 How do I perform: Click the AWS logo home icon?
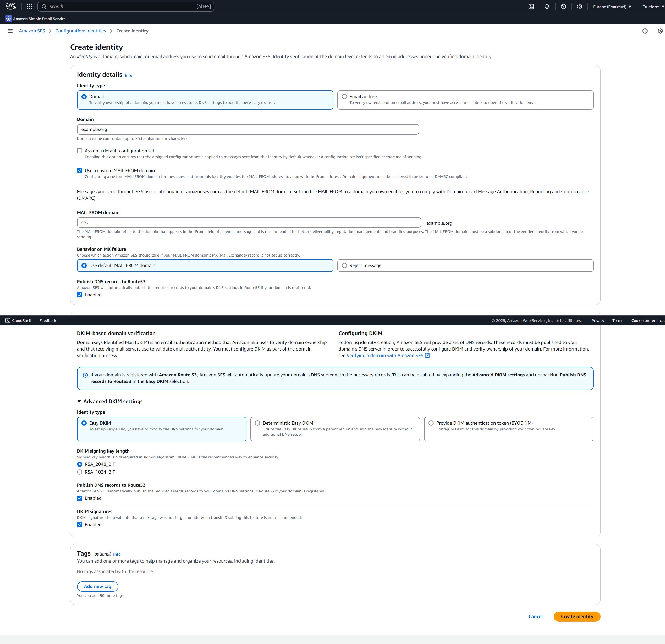[10, 7]
